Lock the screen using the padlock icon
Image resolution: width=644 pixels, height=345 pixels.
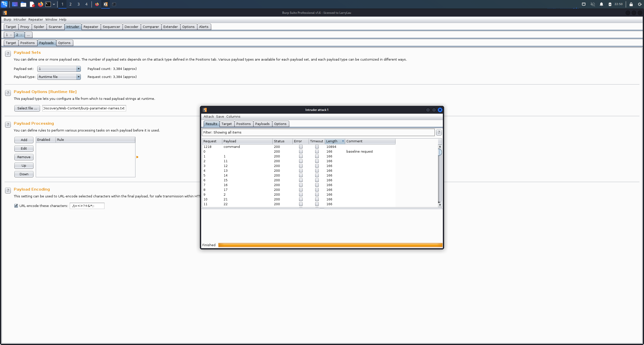[631, 4]
